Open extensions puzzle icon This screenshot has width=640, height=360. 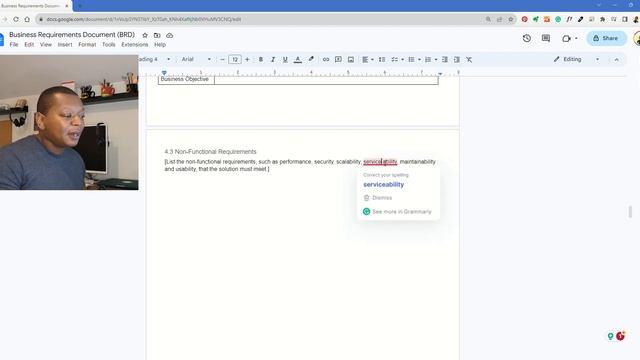[602, 19]
